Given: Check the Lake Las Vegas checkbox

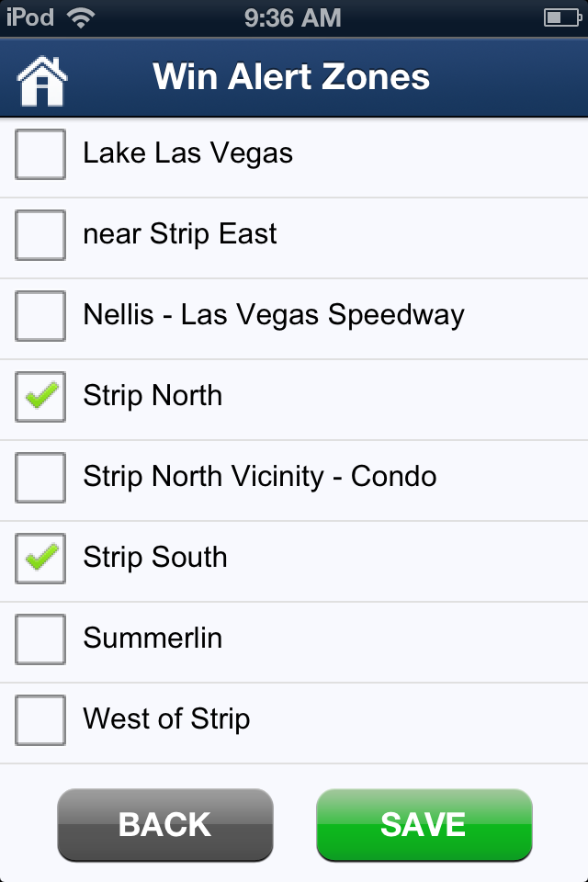Looking at the screenshot, I should click(40, 153).
